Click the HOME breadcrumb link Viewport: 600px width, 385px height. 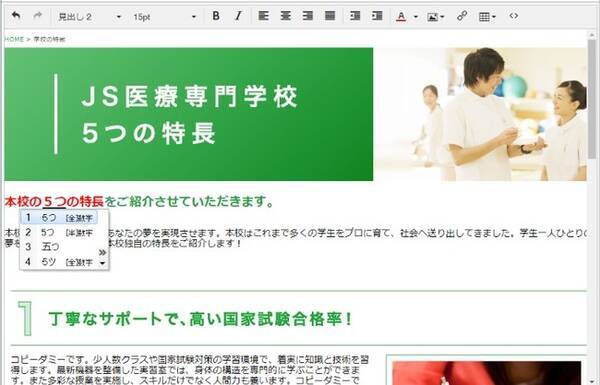(x=14, y=39)
